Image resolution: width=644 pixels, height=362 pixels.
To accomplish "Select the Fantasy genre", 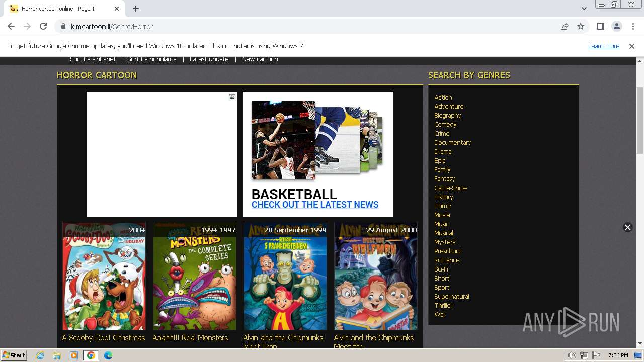I will click(x=445, y=179).
